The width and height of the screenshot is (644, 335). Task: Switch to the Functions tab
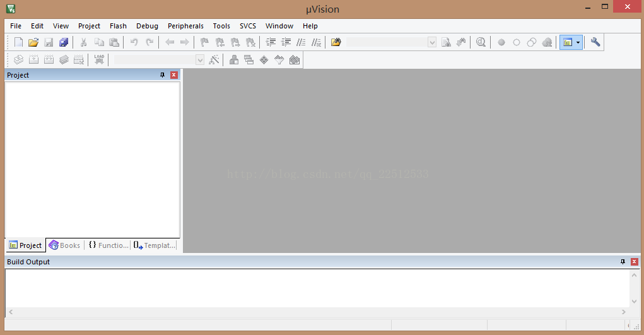click(108, 245)
